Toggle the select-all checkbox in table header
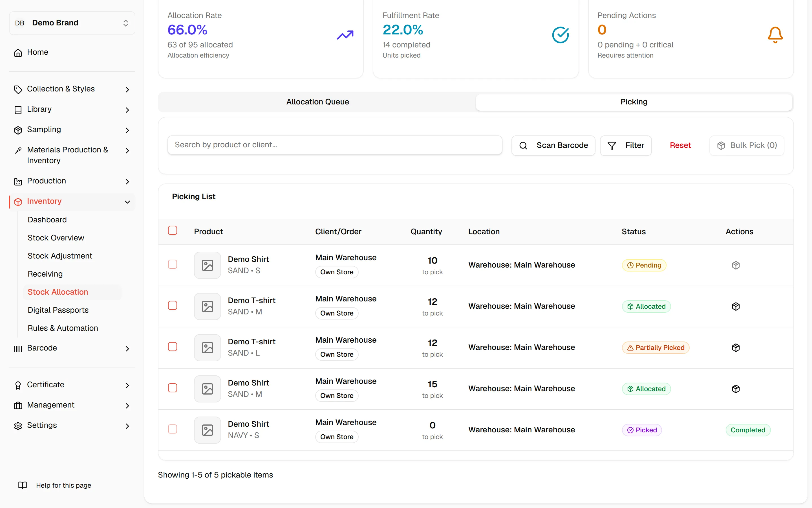Viewport: 812px width, 508px height. pos(173,231)
